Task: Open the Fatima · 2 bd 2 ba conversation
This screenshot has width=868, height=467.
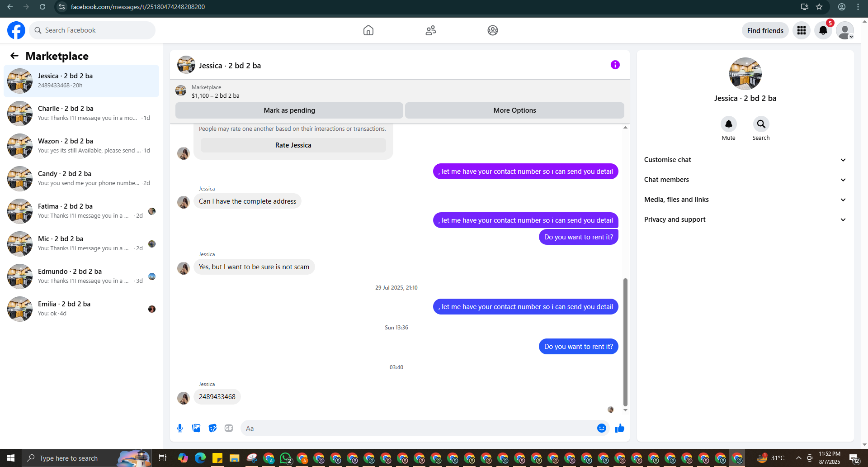Action: 81,211
